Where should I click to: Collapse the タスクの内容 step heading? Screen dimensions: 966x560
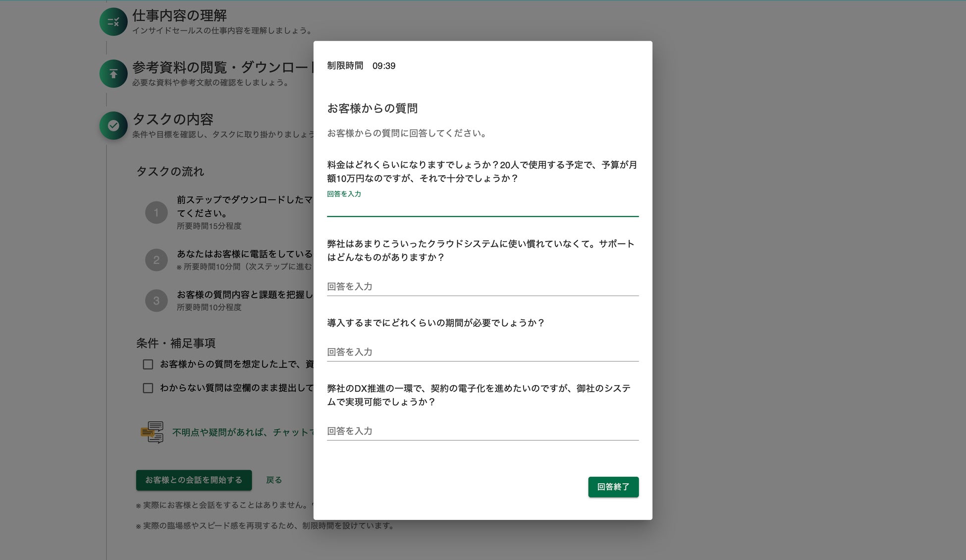[x=173, y=119]
